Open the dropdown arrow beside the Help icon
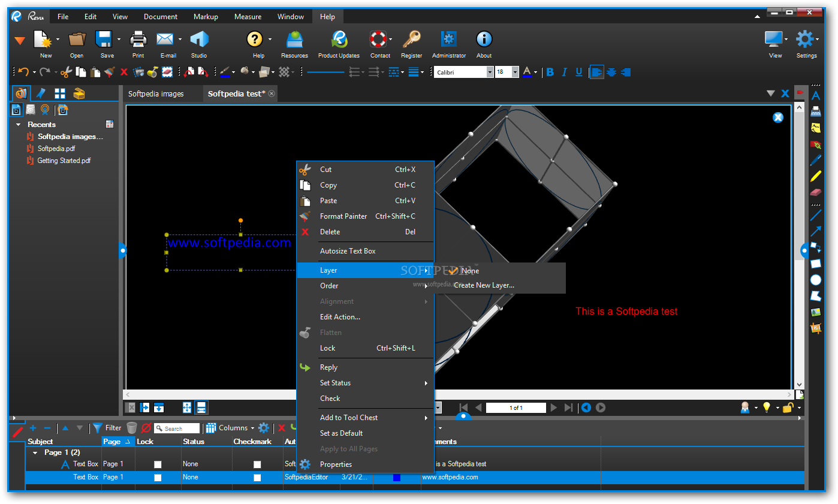Image resolution: width=838 pixels, height=504 pixels. (x=270, y=40)
